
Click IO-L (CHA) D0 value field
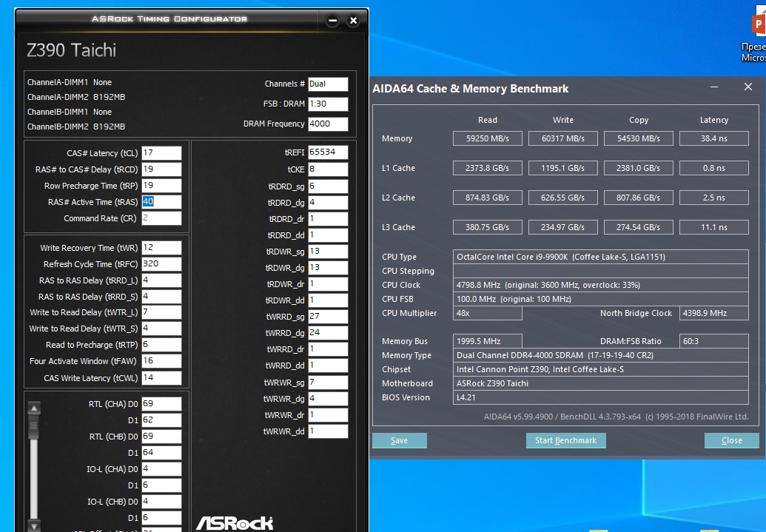pyautogui.click(x=161, y=469)
